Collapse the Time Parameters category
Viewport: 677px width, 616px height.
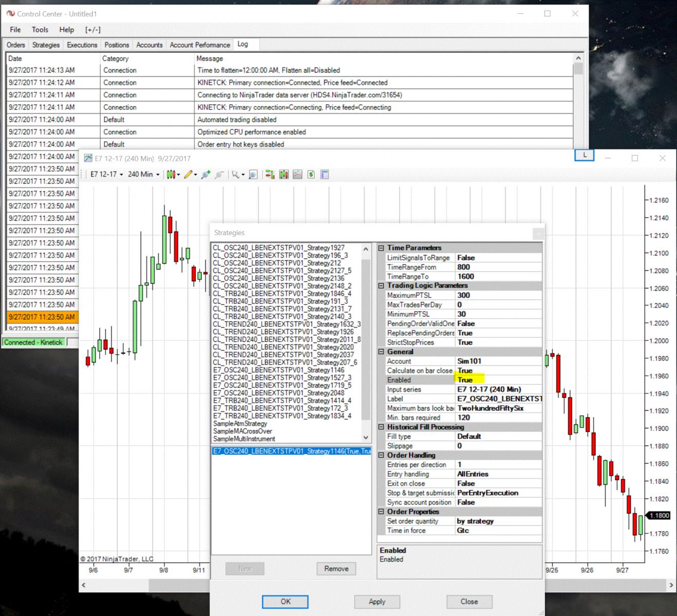point(381,248)
